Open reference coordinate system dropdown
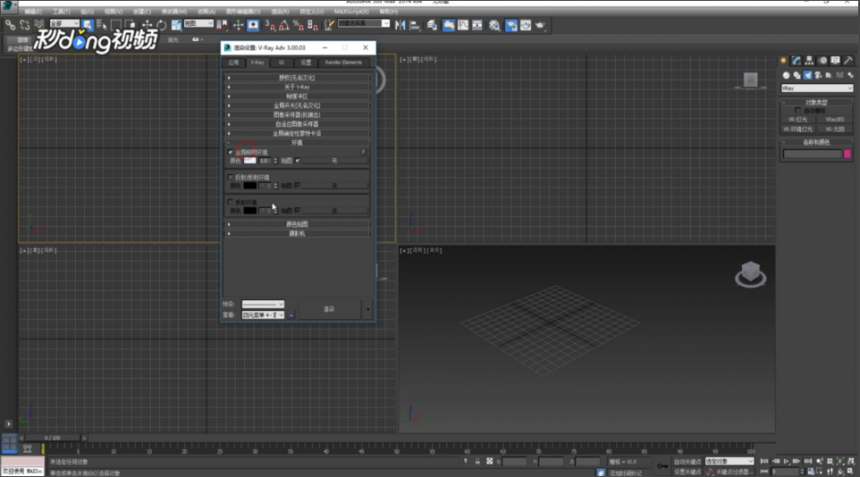 (199, 24)
